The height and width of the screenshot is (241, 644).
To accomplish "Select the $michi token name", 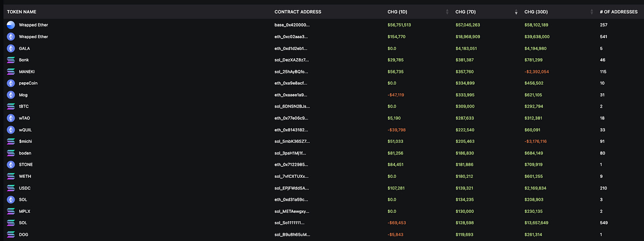I will pyautogui.click(x=25, y=142).
